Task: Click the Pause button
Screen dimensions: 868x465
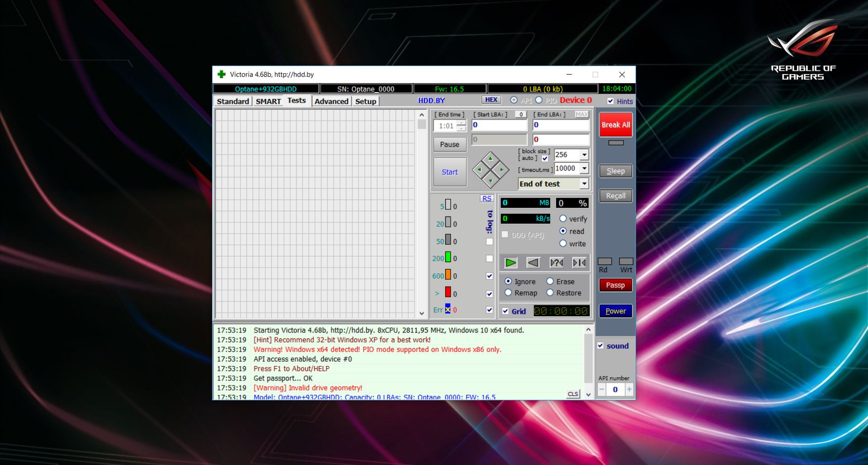Action: coord(450,144)
